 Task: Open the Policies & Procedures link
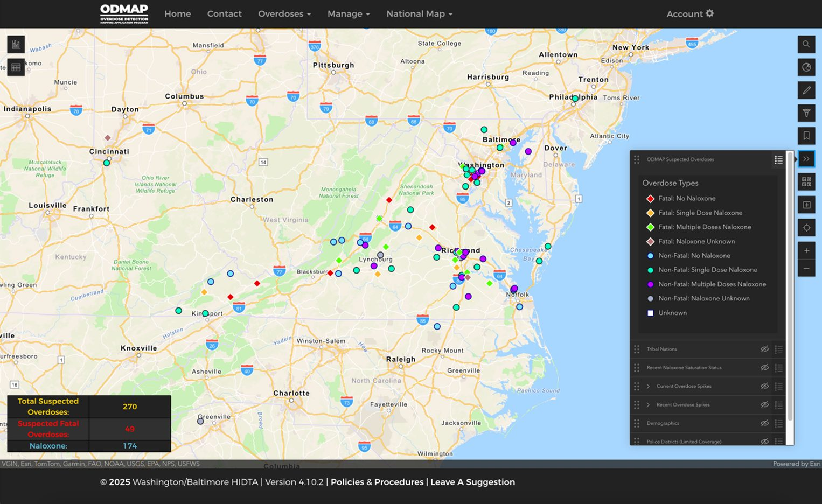point(377,482)
